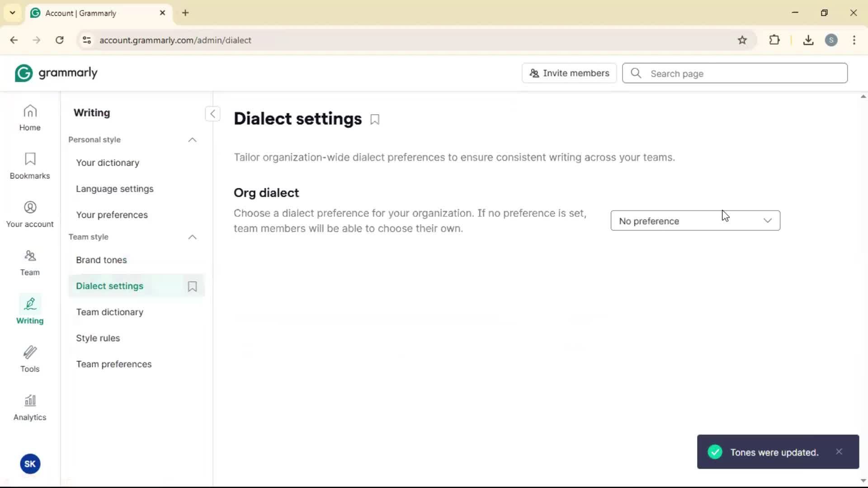The image size is (868, 488).
Task: Open the Your account section icon
Action: [30, 214]
